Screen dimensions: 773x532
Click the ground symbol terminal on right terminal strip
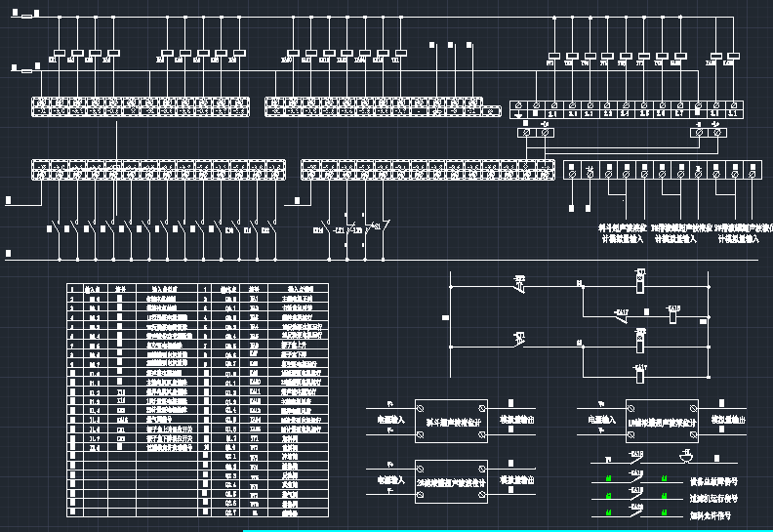(518, 109)
